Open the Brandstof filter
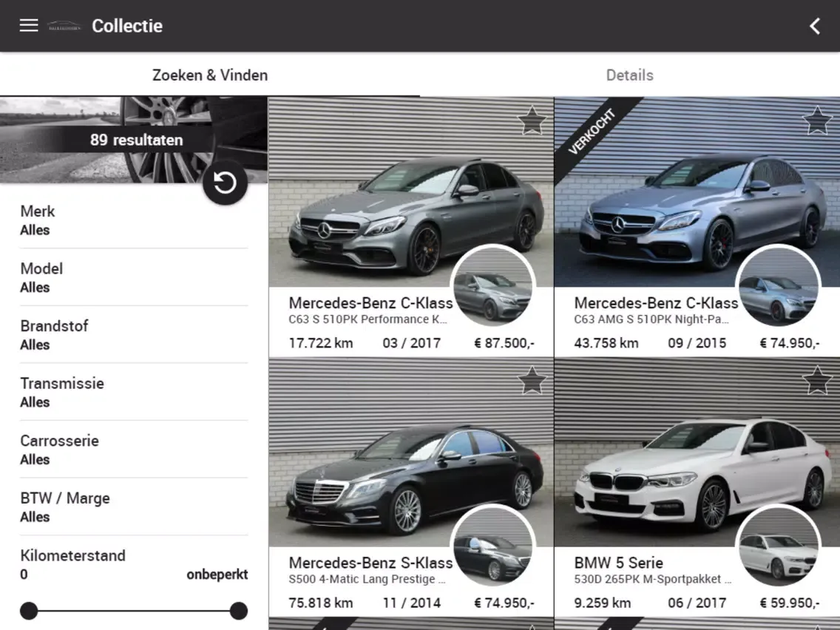840x630 pixels. [x=134, y=335]
